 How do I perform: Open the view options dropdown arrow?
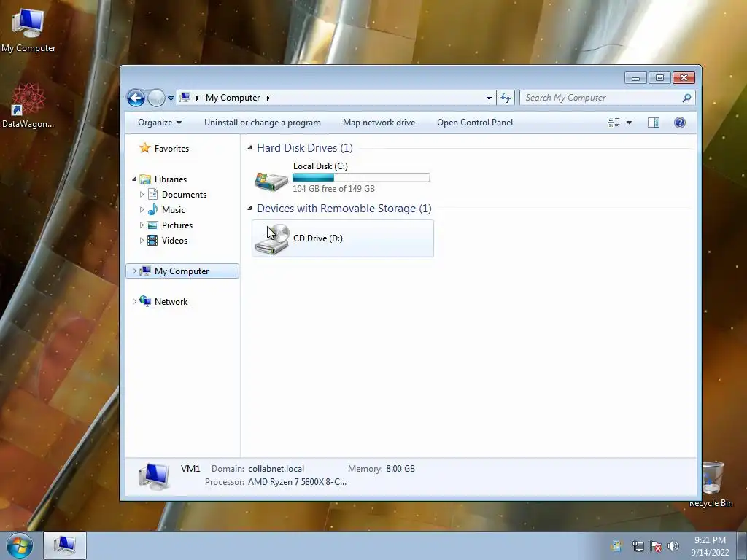click(629, 122)
